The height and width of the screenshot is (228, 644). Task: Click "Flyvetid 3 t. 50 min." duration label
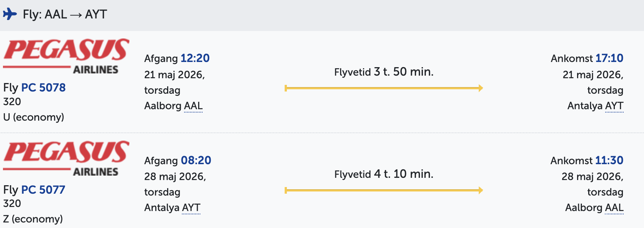[x=384, y=72]
